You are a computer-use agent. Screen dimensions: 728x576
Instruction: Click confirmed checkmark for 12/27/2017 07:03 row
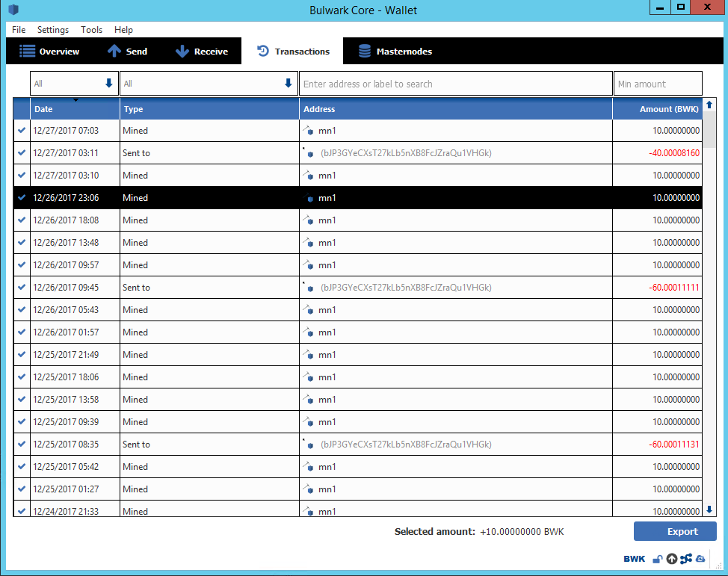pyautogui.click(x=22, y=131)
